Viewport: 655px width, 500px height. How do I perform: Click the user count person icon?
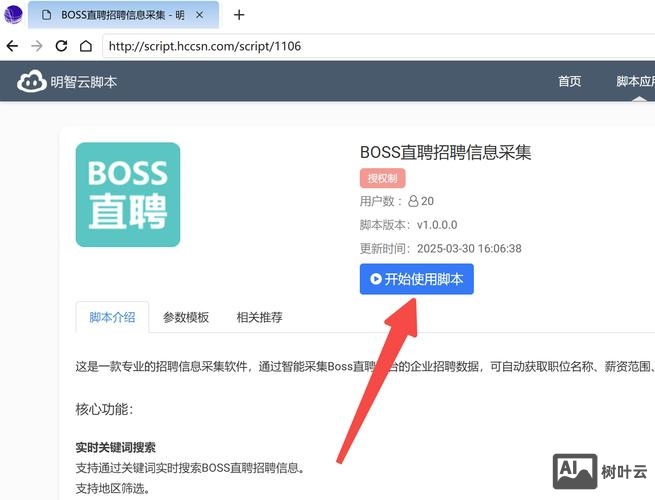[x=413, y=201]
